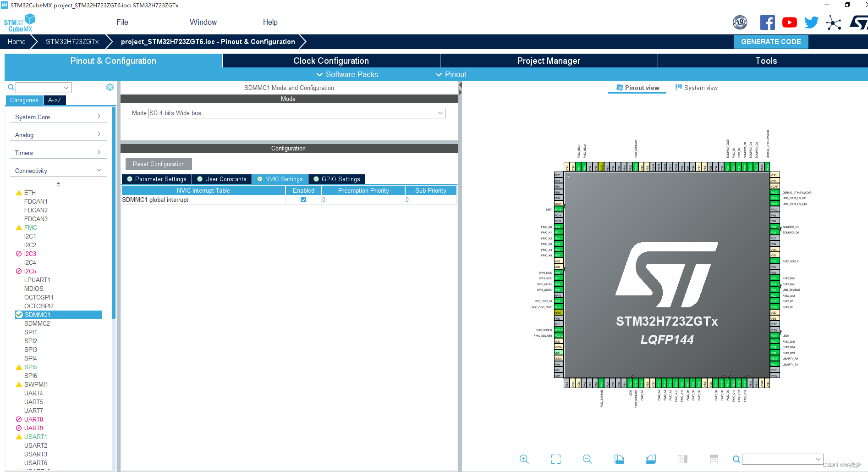Open the Window menu
This screenshot has width=868, height=472.
[203, 22]
